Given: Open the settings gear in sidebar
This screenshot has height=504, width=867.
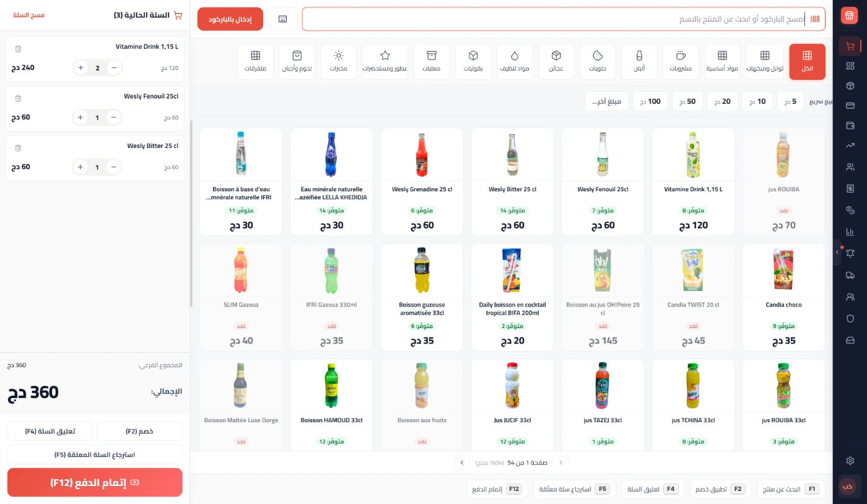Looking at the screenshot, I should pos(850,461).
